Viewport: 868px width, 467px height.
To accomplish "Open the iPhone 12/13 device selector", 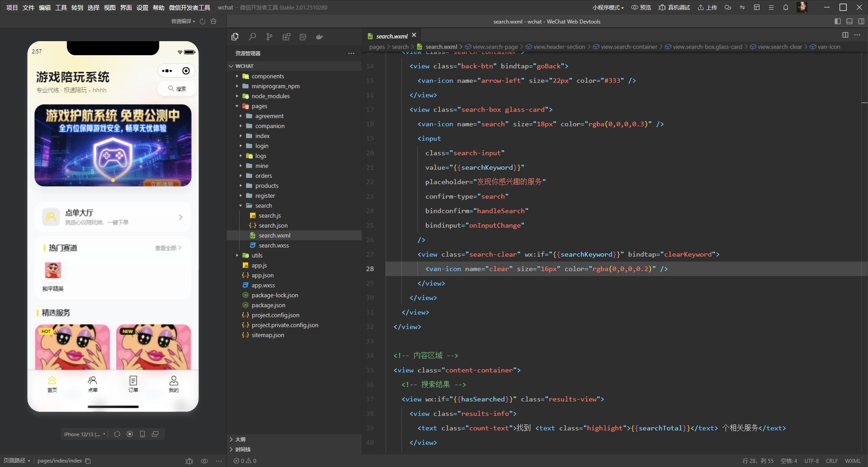I will pos(85,434).
